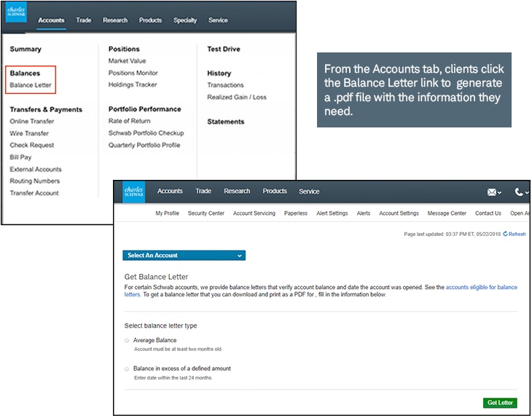Open Schwab Portfolio Checkup link
The width and height of the screenshot is (532, 418).
[146, 133]
